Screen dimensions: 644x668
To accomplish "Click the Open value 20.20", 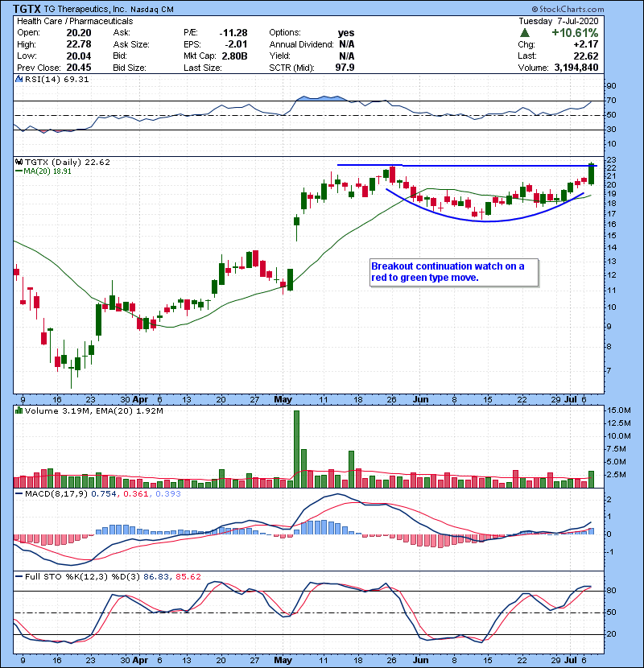I will coord(79,33).
